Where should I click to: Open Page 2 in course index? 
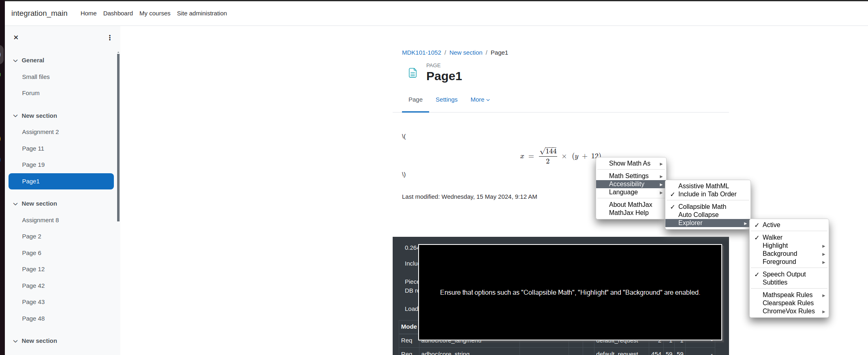(32, 236)
